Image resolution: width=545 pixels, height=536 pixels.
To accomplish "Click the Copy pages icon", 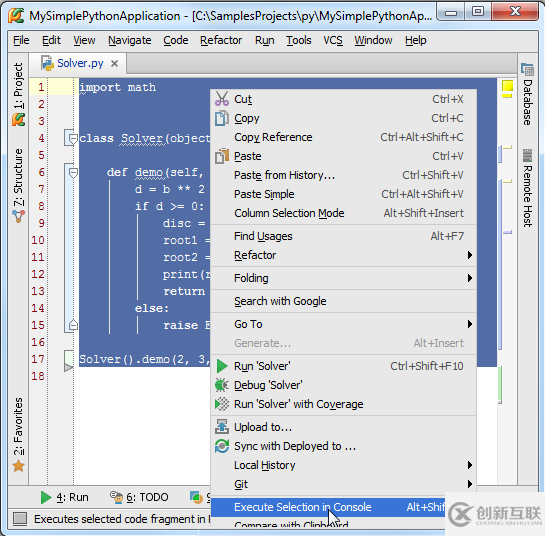I will pyautogui.click(x=221, y=118).
